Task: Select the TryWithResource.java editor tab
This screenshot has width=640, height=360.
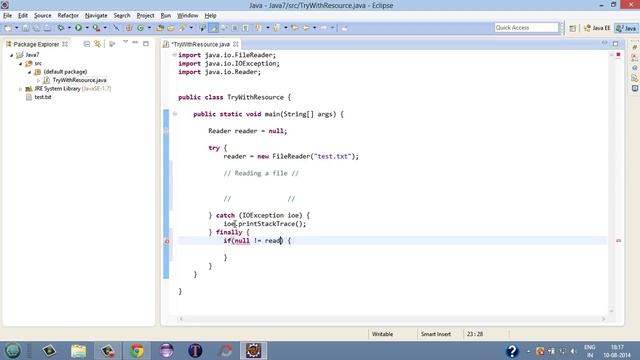Action: click(x=200, y=44)
